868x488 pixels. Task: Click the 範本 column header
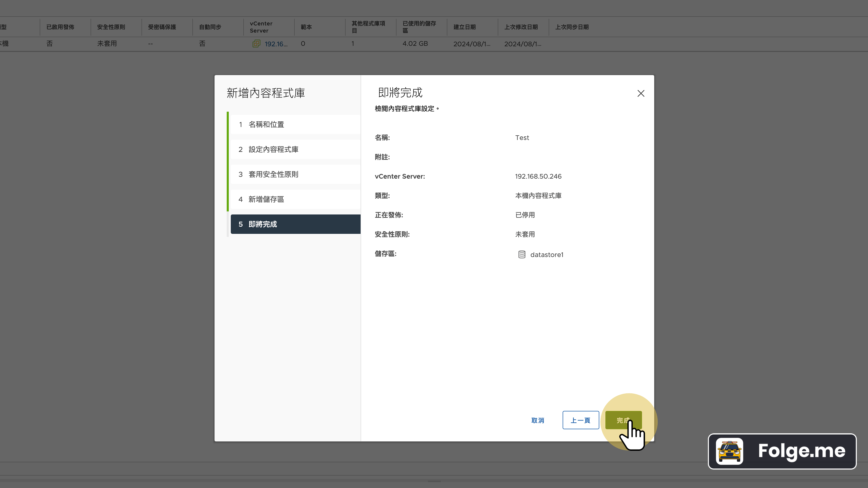tap(306, 27)
